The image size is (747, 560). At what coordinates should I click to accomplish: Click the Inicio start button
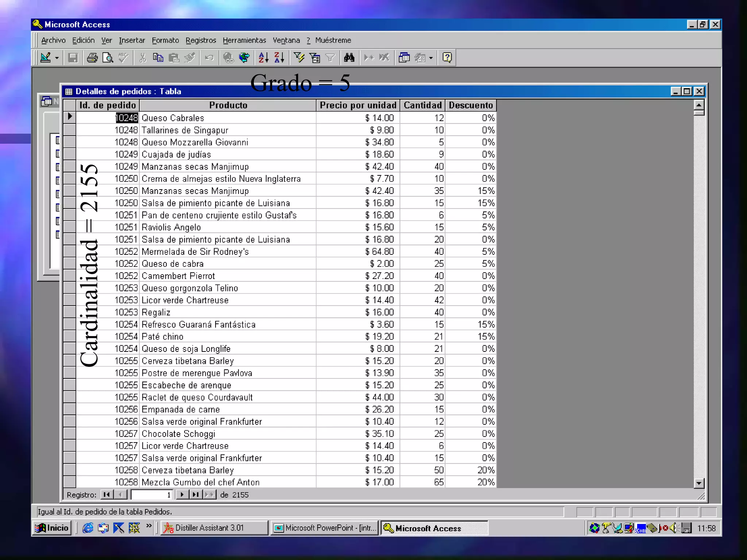pos(52,528)
